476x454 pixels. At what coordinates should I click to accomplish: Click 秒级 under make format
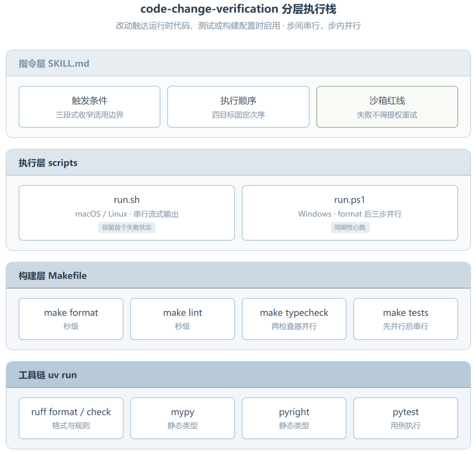point(71,326)
